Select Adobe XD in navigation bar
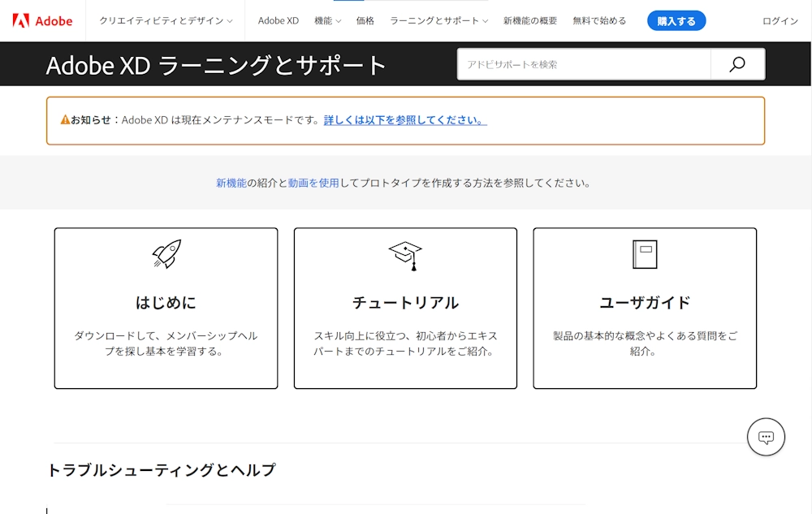The height and width of the screenshot is (514, 812). pos(279,21)
